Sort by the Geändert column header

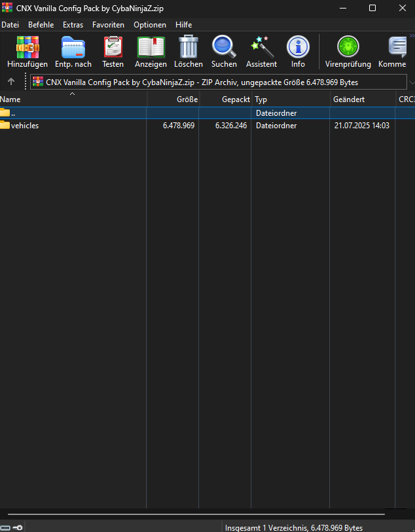pyautogui.click(x=363, y=99)
